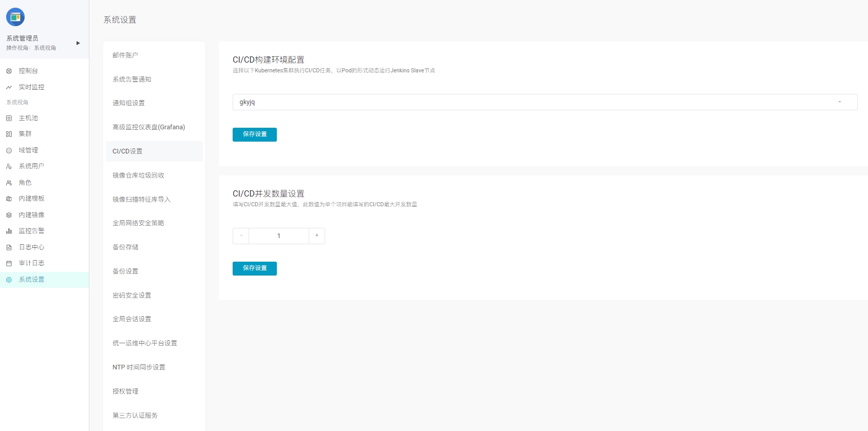Click the 角色 sidebar icon
Image resolution: width=868 pixels, height=431 pixels.
[9, 183]
